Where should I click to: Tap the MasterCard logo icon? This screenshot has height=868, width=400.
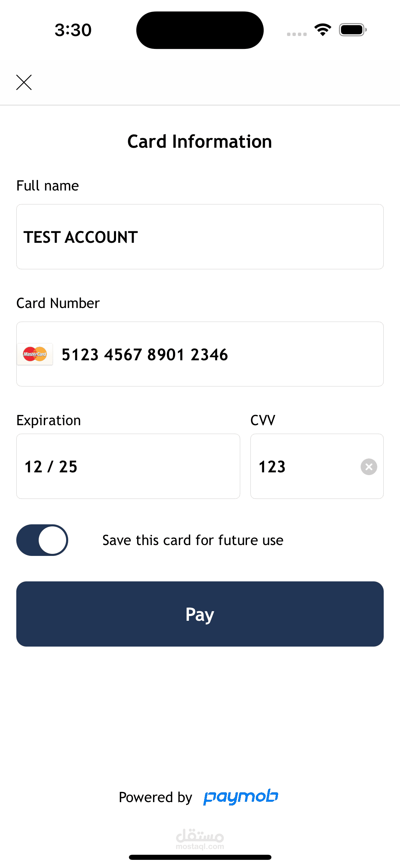point(35,354)
